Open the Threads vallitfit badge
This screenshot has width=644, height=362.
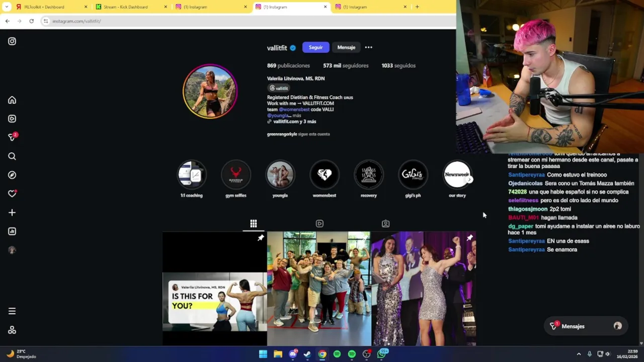tap(279, 88)
